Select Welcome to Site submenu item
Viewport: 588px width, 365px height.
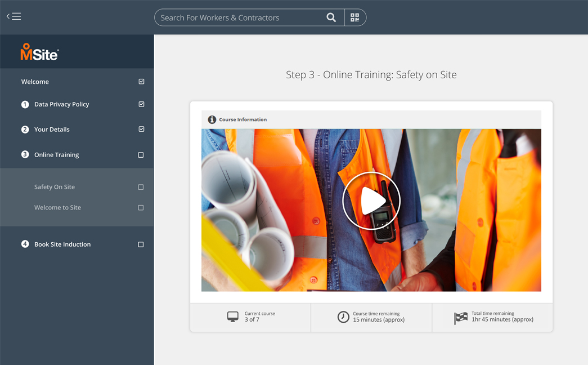[57, 208]
